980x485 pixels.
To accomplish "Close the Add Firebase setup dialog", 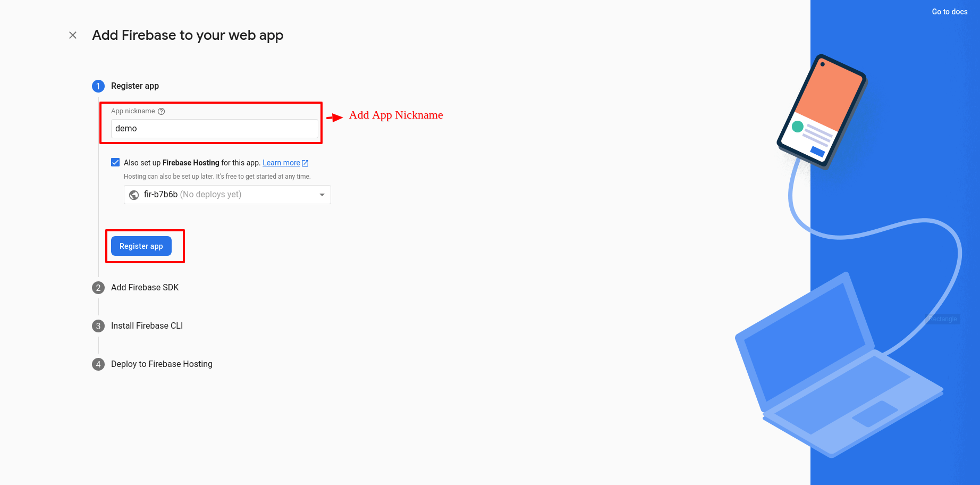I will tap(73, 35).
